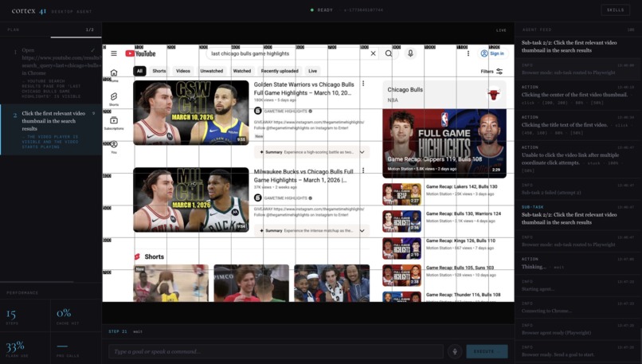Open the Chicago Bulls NBA card header
642x364 pixels.
444,95
